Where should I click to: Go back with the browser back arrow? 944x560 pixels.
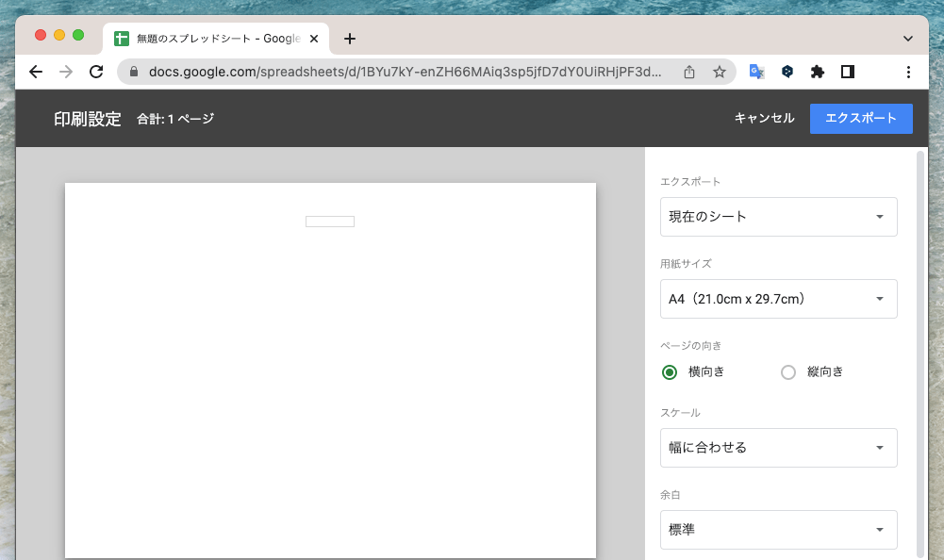click(x=36, y=72)
